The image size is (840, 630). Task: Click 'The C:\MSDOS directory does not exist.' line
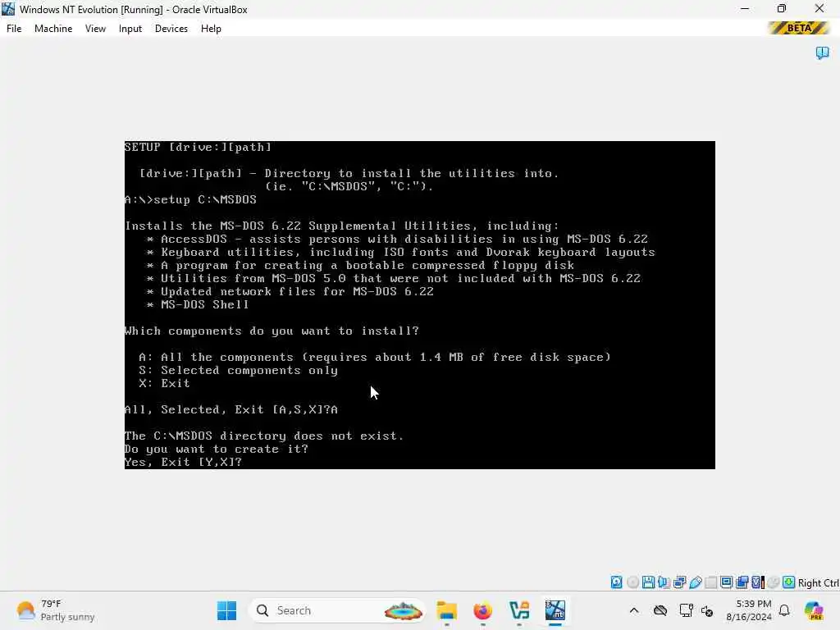264,436
